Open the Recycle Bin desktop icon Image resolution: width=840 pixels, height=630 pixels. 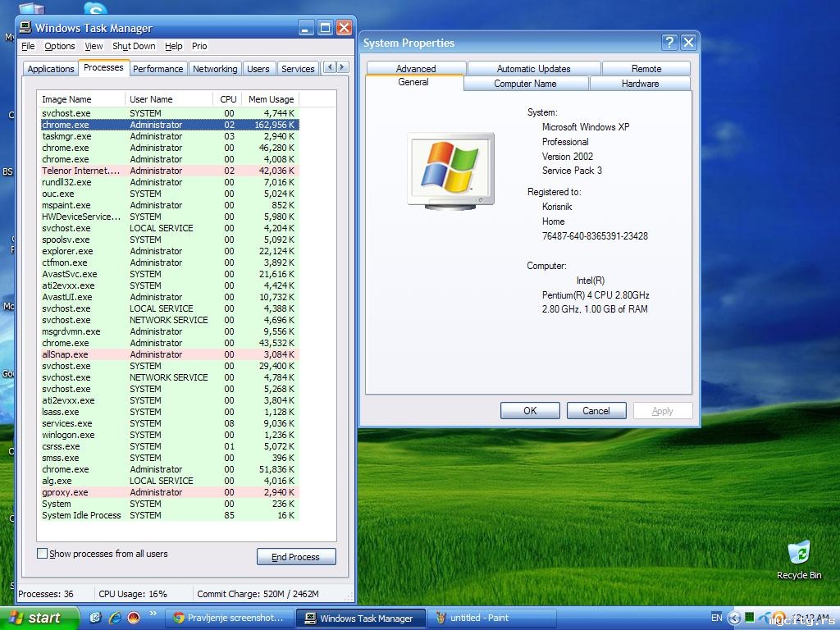(798, 554)
